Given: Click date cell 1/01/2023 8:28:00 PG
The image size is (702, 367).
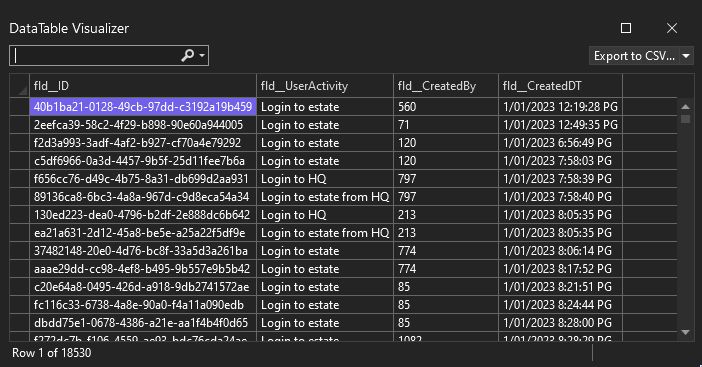Looking at the screenshot, I should (x=560, y=323).
